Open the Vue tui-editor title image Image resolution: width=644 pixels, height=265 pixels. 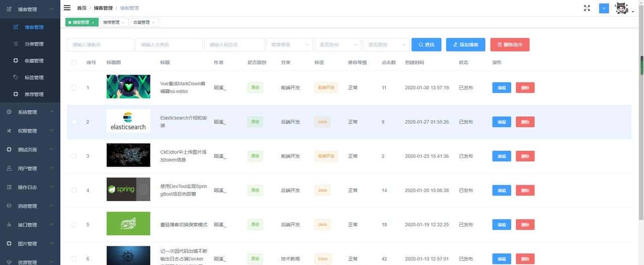(x=128, y=87)
